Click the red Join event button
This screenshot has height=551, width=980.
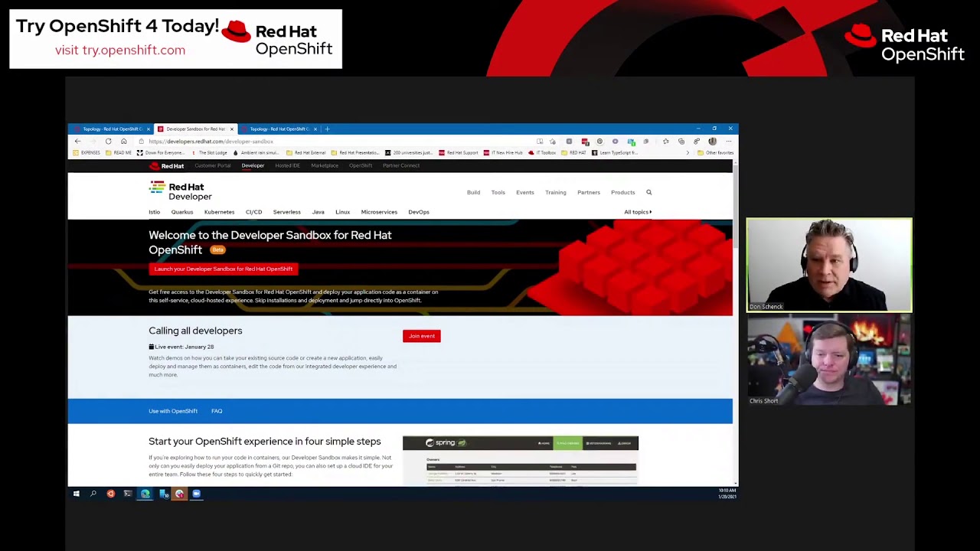pos(422,336)
